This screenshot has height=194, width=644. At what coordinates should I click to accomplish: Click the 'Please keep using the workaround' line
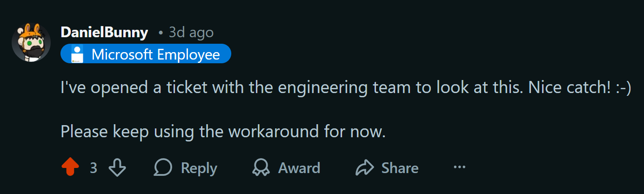[223, 132]
